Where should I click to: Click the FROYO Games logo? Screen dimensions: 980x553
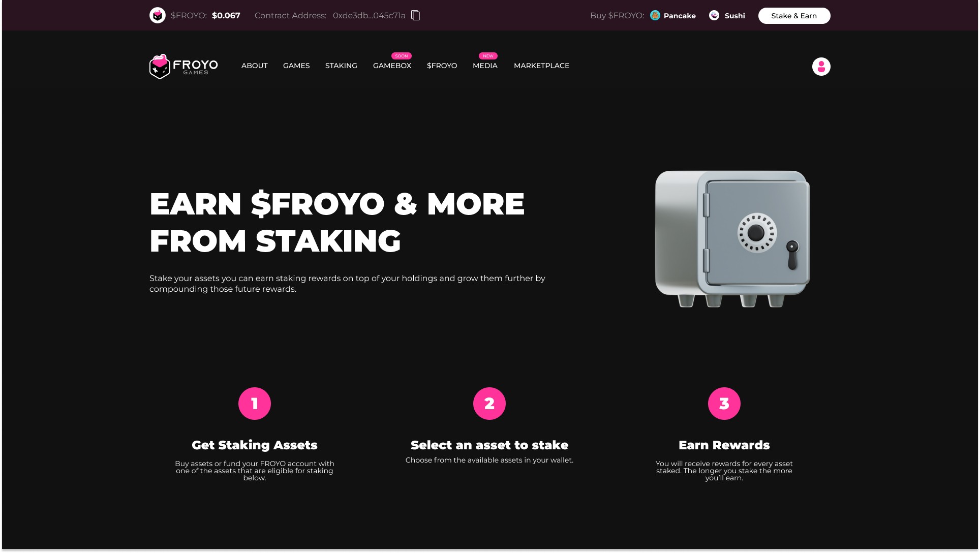coord(183,66)
